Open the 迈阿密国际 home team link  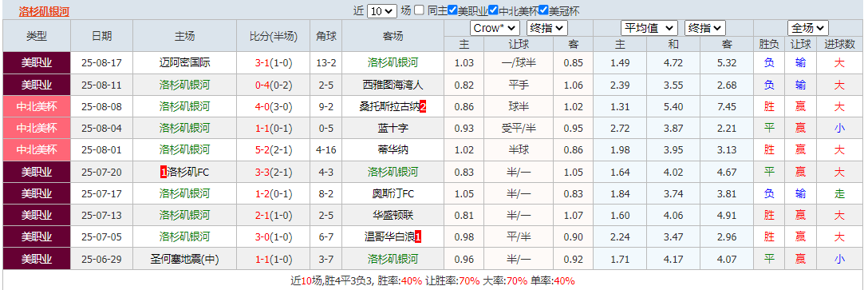pos(184,62)
